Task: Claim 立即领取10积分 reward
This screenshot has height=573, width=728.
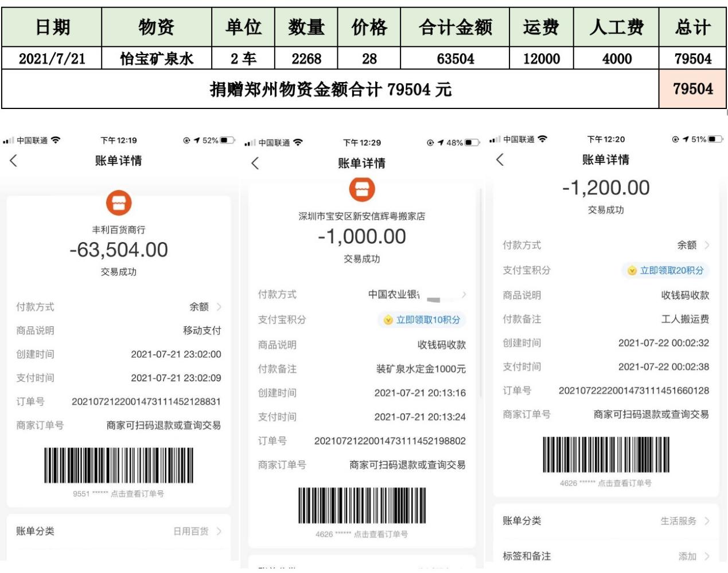Action: 422,320
